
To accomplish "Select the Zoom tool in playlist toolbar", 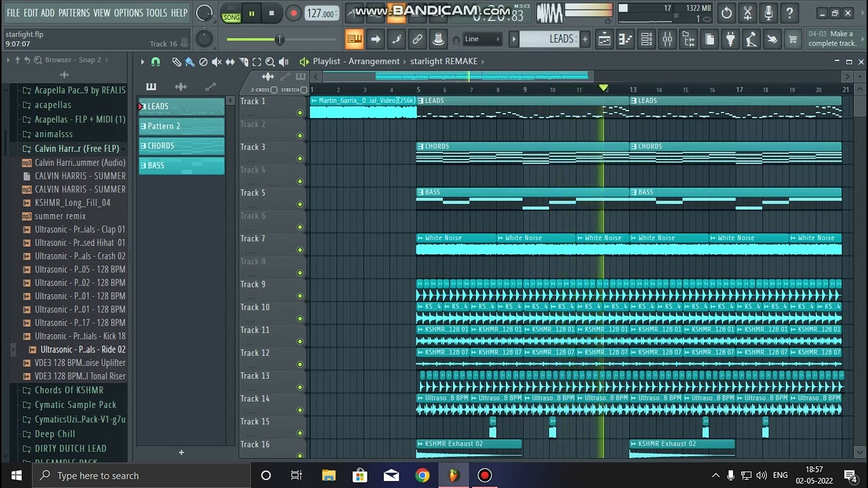I will (x=270, y=62).
